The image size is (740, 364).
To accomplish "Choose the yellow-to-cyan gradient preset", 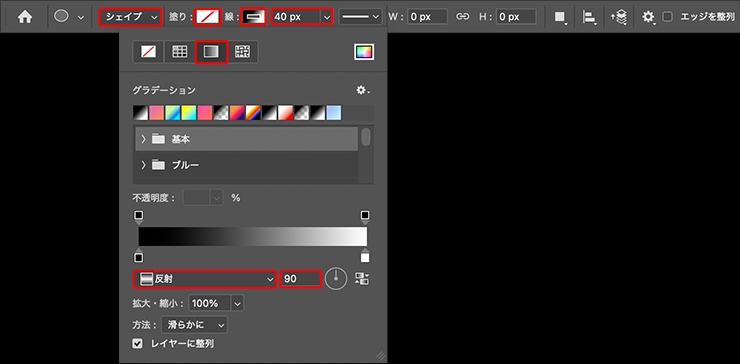I will click(x=188, y=112).
